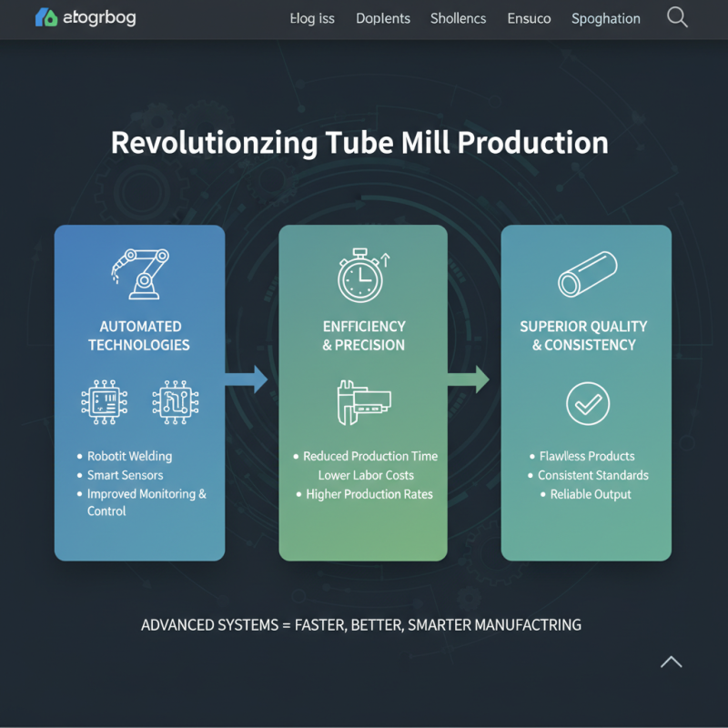728x728 pixels.
Task: Click the scroll-to-top chevron
Action: 672,662
